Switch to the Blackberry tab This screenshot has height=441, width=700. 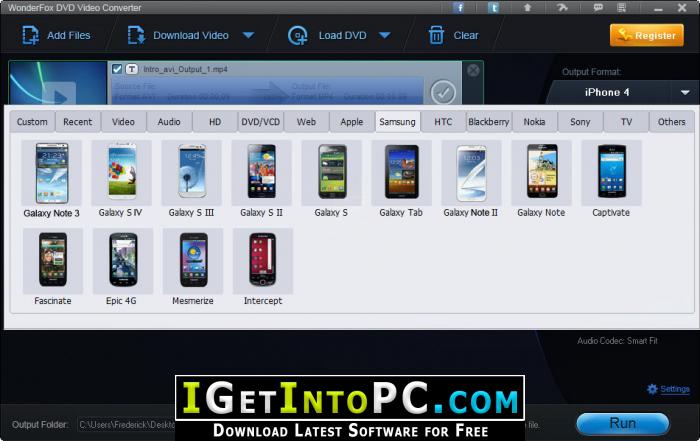[489, 122]
